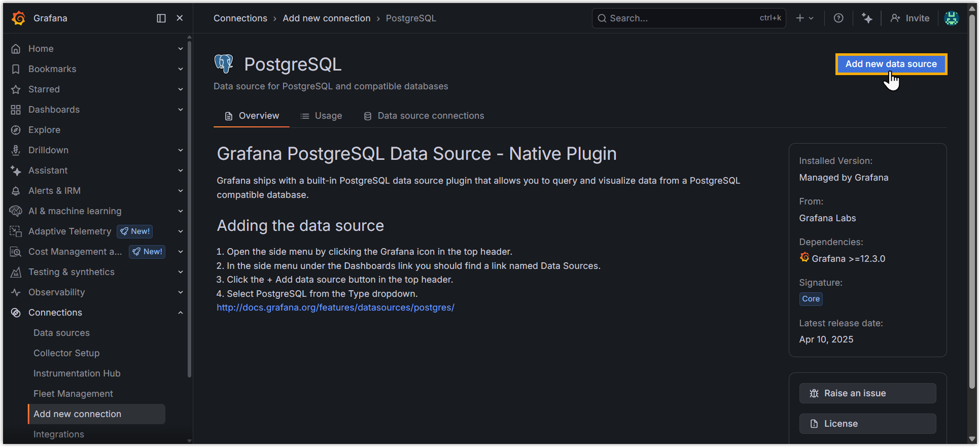Image resolution: width=980 pixels, height=447 pixels.
Task: Click the New! badge on Adaptive Telemetry
Action: click(135, 231)
